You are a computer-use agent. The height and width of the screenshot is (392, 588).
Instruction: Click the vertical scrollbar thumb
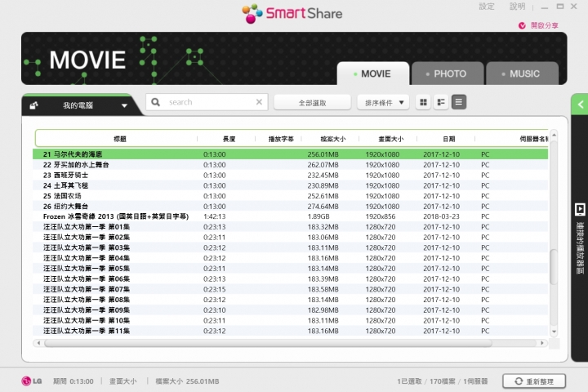tap(554, 267)
